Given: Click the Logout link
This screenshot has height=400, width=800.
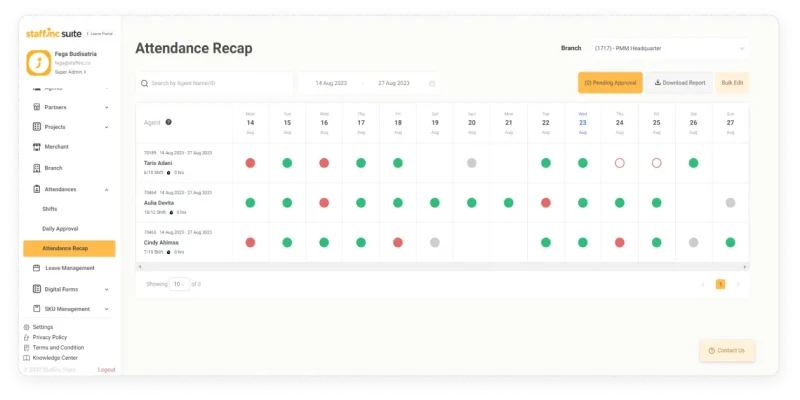Looking at the screenshot, I should pos(106,369).
